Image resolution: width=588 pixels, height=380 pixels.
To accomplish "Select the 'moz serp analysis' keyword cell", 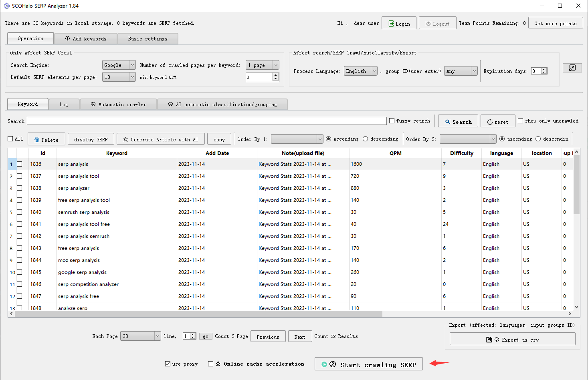I will tap(117, 260).
